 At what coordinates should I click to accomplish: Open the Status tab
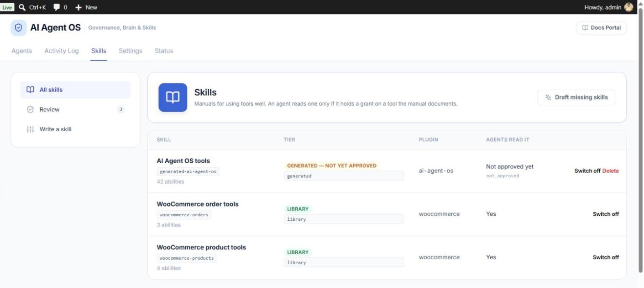pos(164,51)
